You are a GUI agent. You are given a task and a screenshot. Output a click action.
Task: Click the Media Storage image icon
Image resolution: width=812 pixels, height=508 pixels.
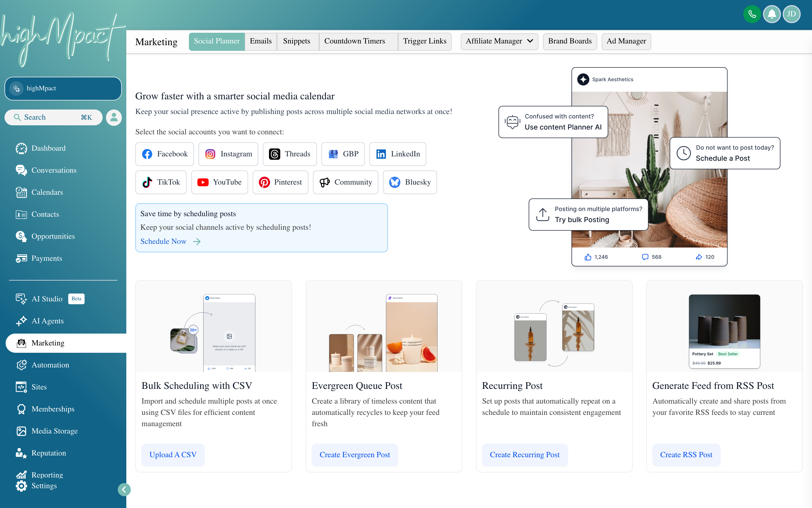click(x=21, y=431)
